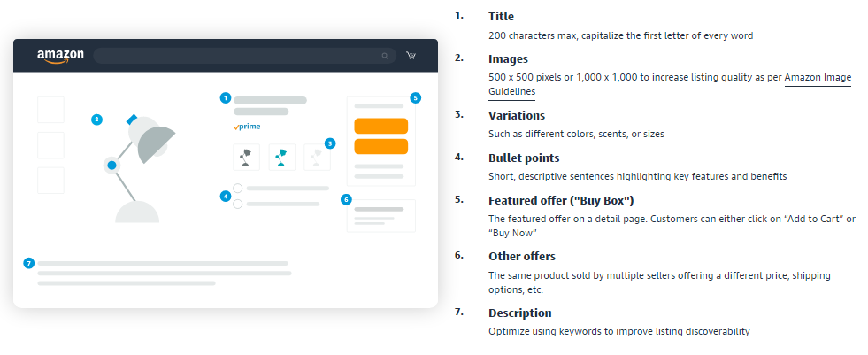Click the first blank thumbnail beside the lamp

coord(51,110)
